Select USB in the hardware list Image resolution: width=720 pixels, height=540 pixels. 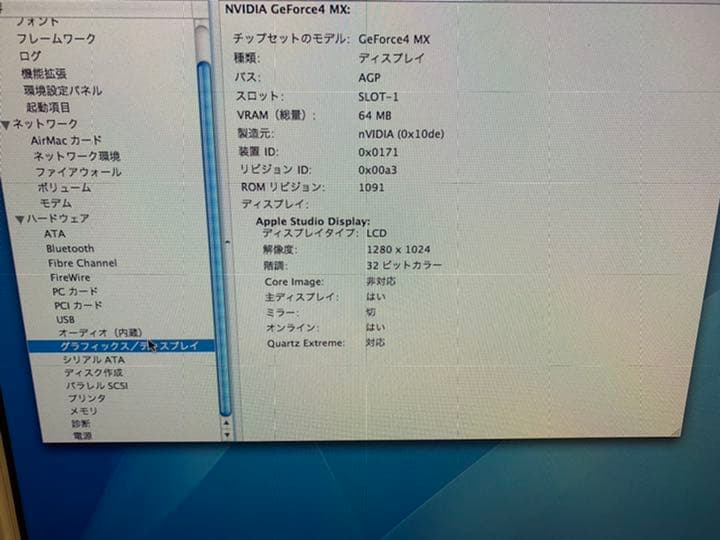65,319
